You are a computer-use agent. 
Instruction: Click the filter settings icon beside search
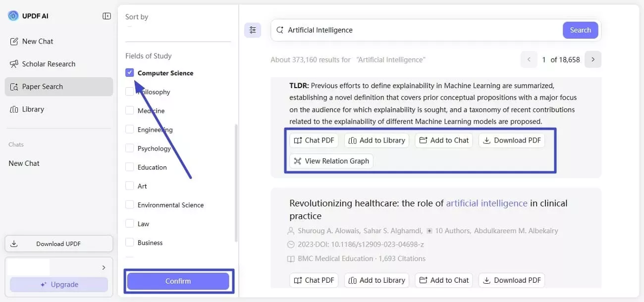[253, 30]
